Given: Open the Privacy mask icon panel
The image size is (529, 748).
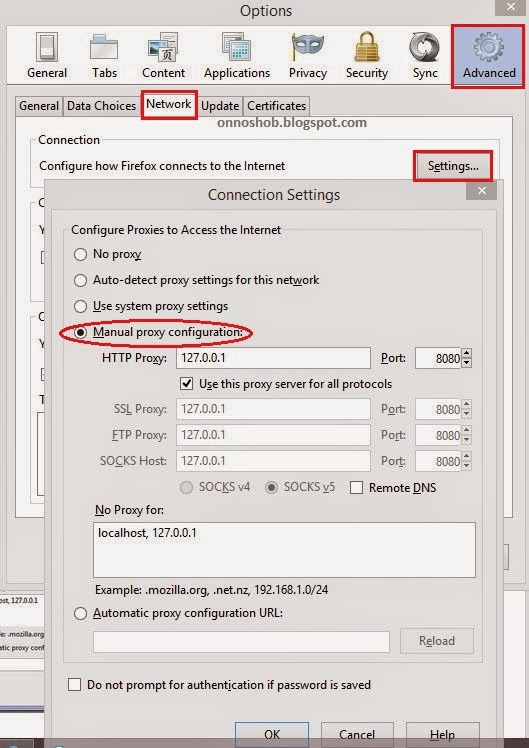Looking at the screenshot, I should (x=308, y=55).
